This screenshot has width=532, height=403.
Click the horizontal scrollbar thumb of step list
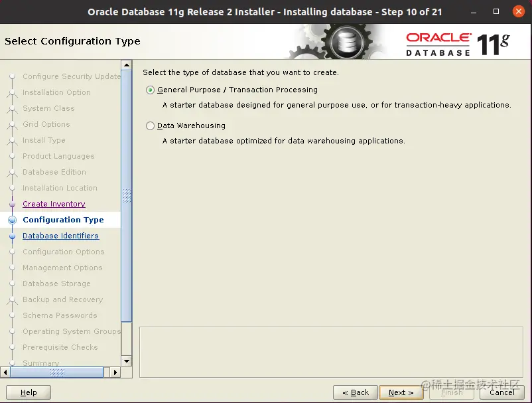tap(57, 372)
